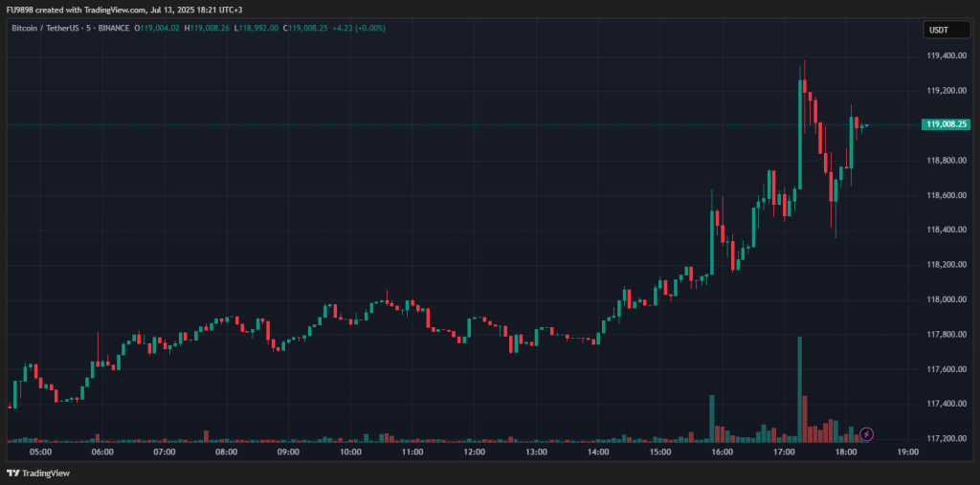Click the 119,400.00 price axis label
The height and width of the screenshot is (485, 980).
click(x=945, y=56)
